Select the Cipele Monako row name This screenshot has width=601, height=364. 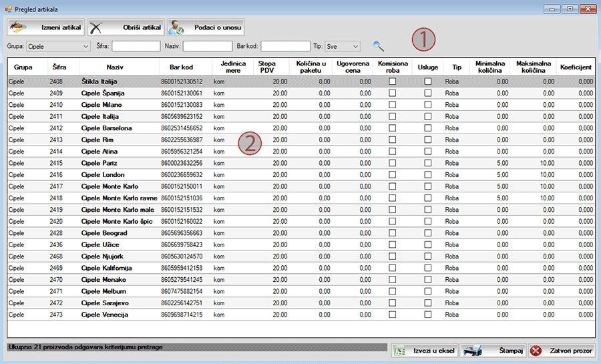coord(104,280)
